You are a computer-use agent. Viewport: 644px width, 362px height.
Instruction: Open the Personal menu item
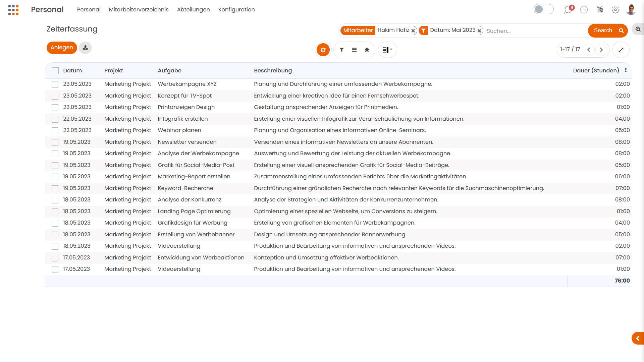tap(89, 10)
